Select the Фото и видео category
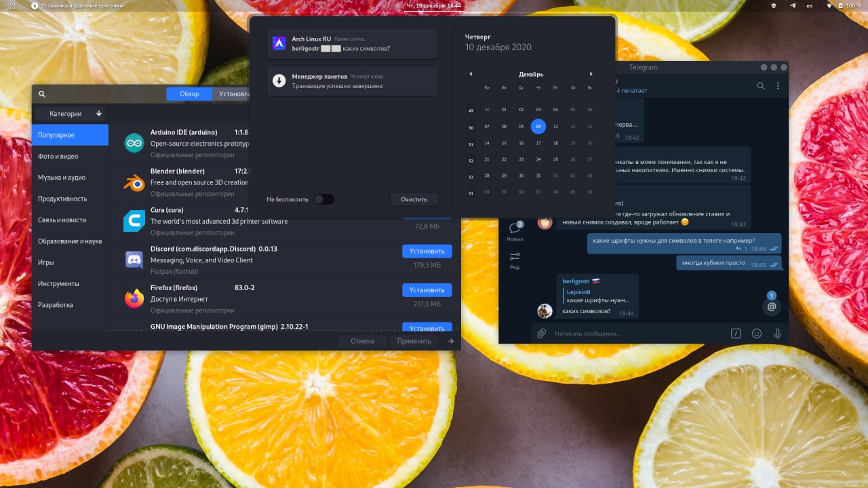The width and height of the screenshot is (868, 488). click(x=71, y=156)
